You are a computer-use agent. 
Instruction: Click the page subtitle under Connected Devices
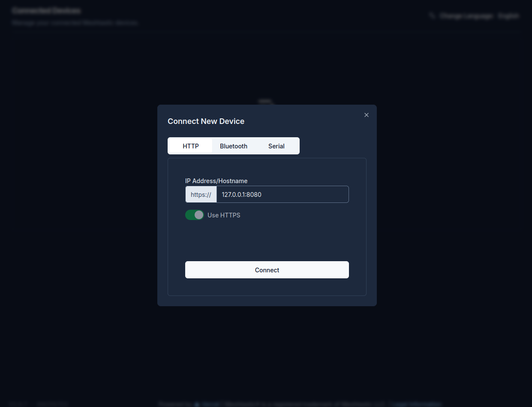(75, 23)
